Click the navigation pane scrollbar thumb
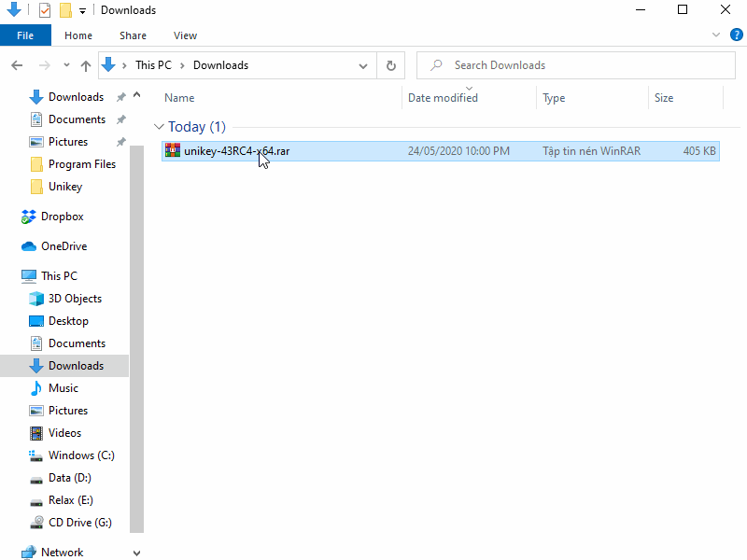 [136, 339]
